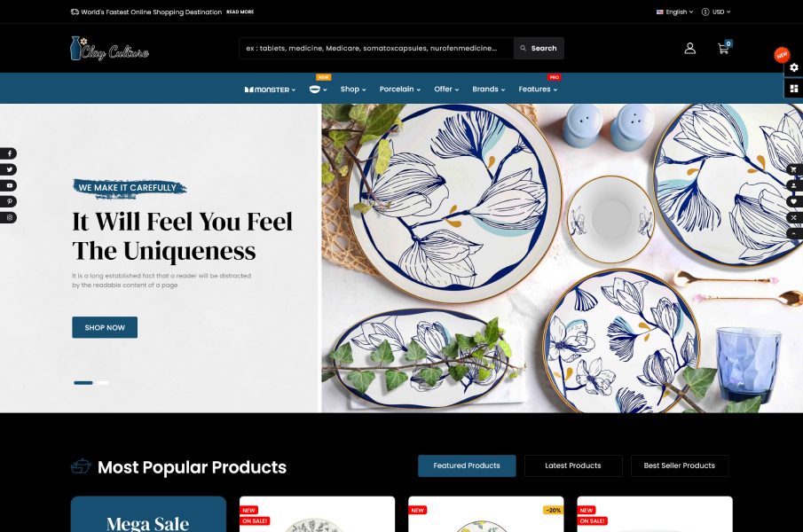Click the Shop Now button
Screen dimensions: 803x532
coord(105,327)
